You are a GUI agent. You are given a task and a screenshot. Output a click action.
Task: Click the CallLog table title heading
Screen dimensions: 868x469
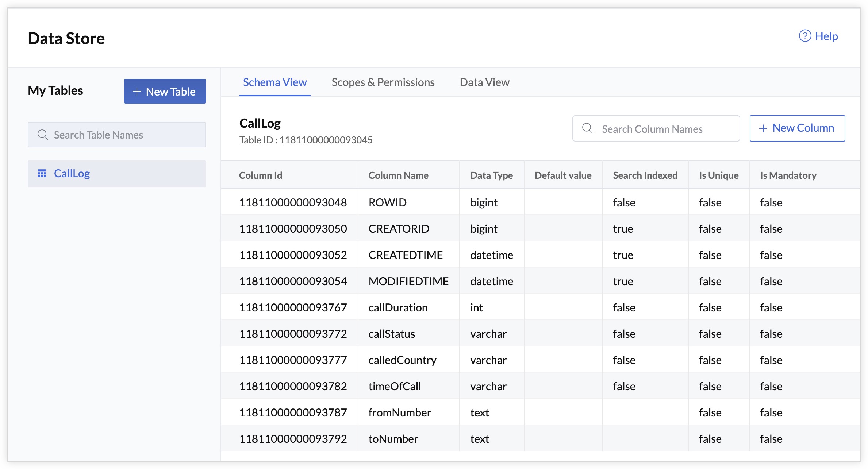click(x=260, y=123)
